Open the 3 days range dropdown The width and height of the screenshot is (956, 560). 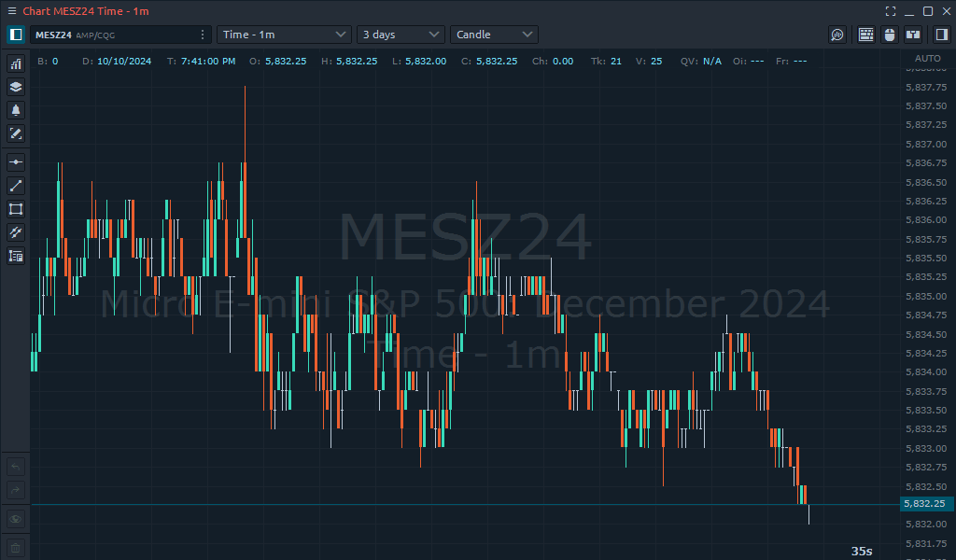pyautogui.click(x=401, y=35)
